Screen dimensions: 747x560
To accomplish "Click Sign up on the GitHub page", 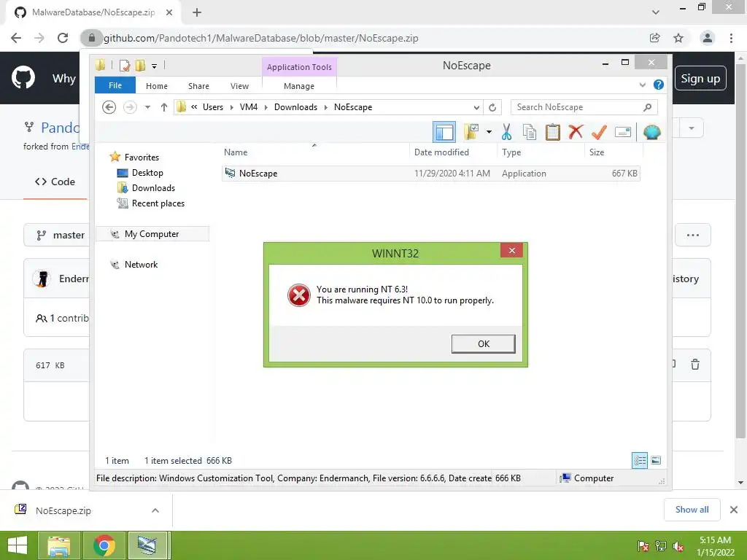I will point(700,78).
